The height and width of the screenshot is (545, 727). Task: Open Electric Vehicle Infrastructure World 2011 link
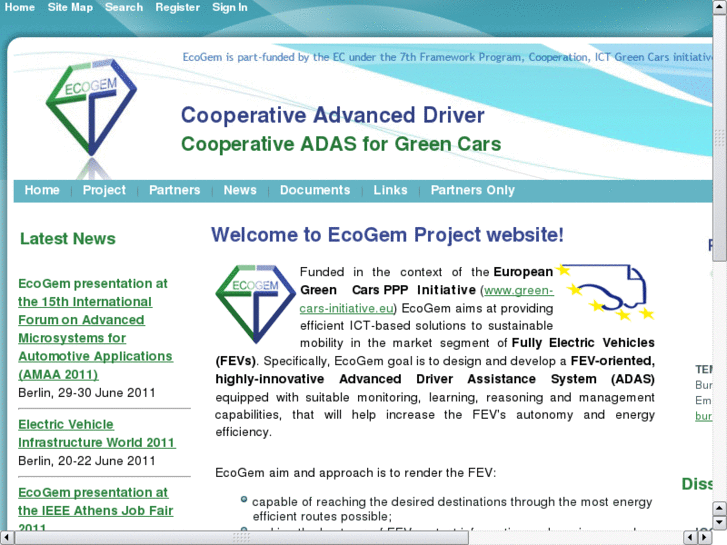click(x=97, y=433)
